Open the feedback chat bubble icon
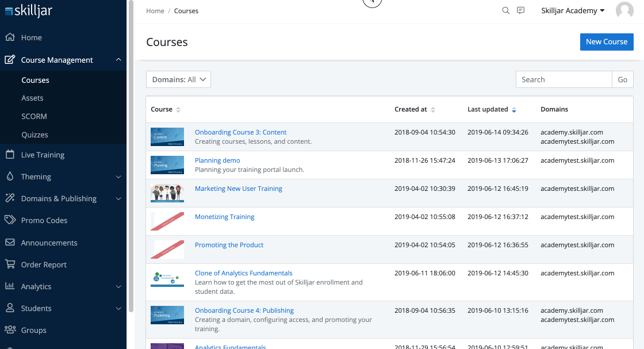 pyautogui.click(x=521, y=10)
